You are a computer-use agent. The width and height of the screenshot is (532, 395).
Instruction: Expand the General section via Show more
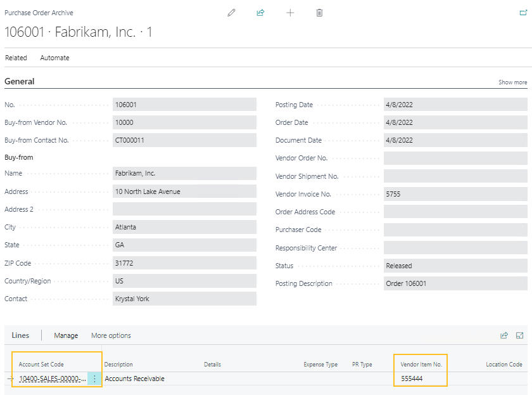pos(514,82)
